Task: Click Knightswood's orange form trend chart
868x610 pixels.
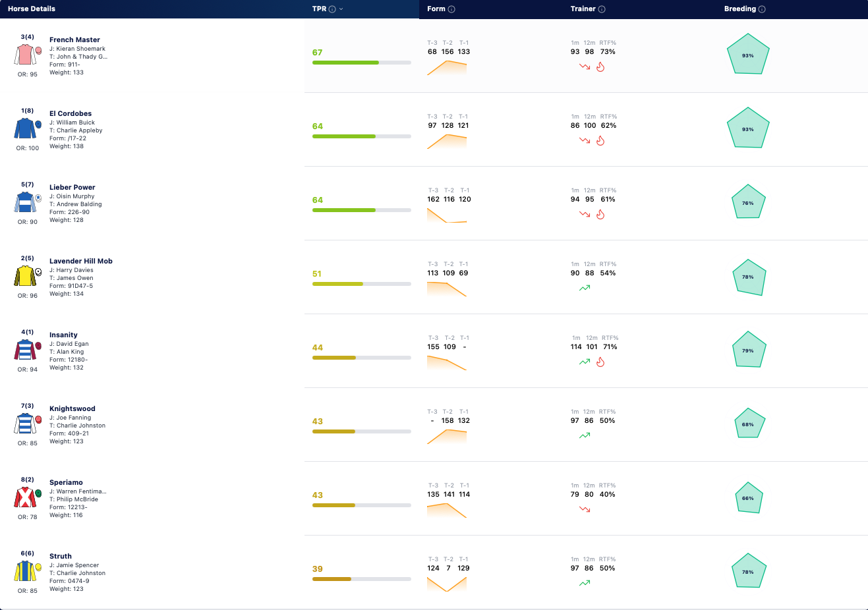Action: (x=447, y=436)
